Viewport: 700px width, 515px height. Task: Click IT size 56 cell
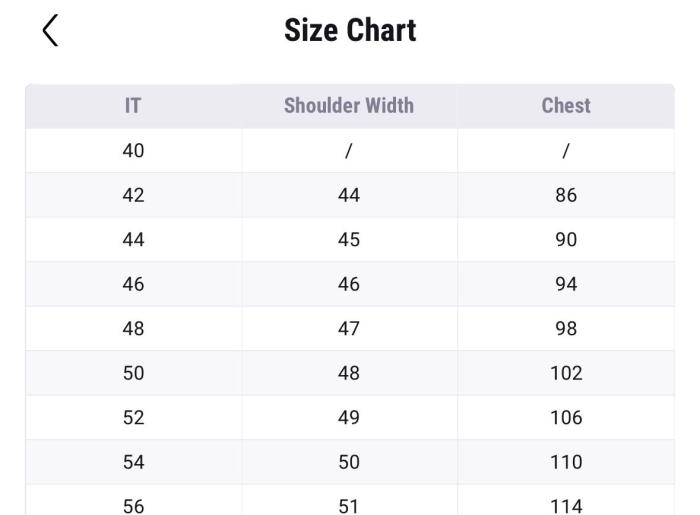click(x=133, y=505)
